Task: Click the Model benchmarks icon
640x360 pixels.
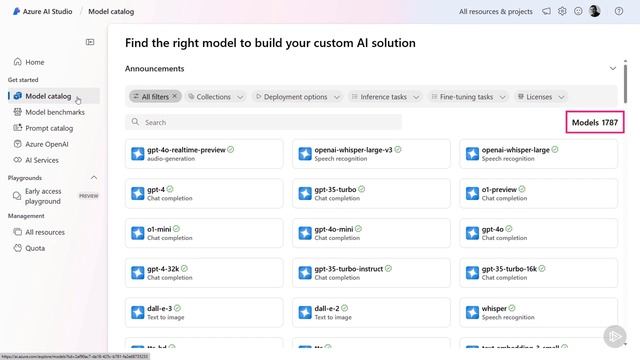Action: click(x=18, y=112)
